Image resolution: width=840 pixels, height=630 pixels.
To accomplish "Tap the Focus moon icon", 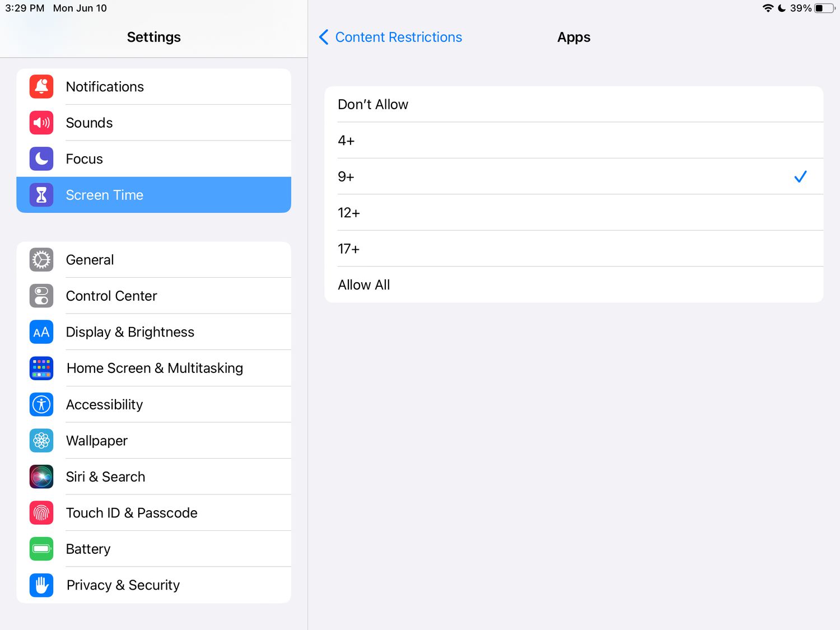I will click(x=41, y=159).
